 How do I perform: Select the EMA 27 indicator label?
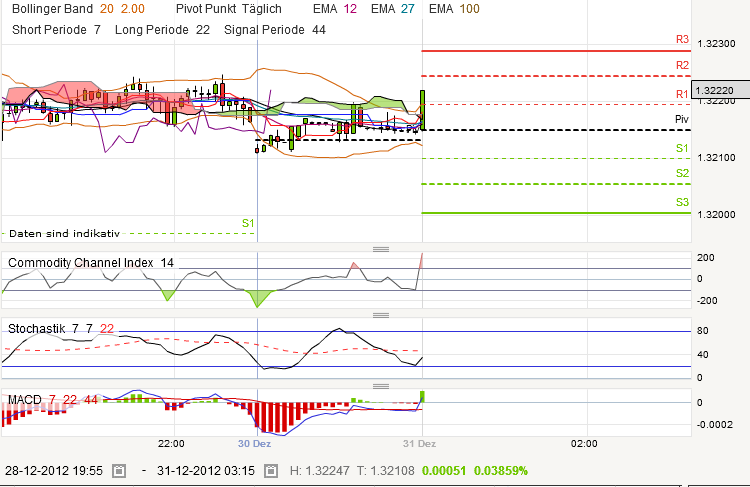pyautogui.click(x=392, y=8)
